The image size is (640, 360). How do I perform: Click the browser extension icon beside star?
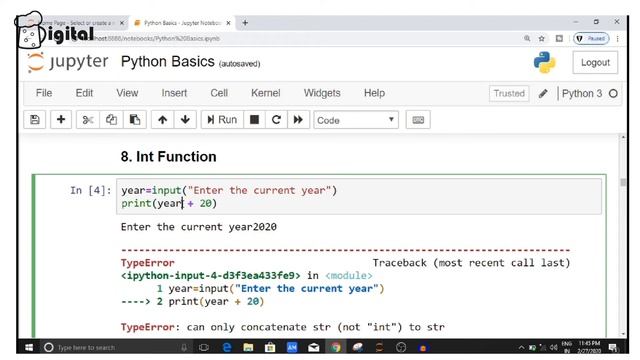click(559, 38)
